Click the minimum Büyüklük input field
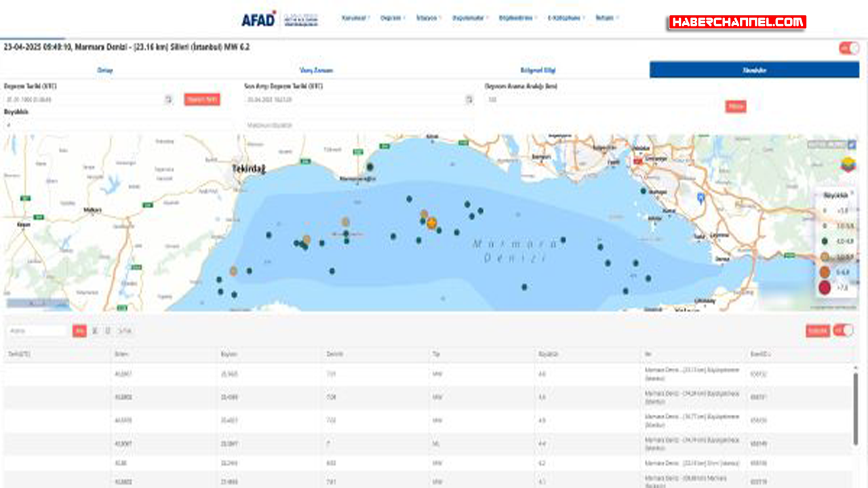Image resolution: width=868 pixels, height=488 pixels. click(x=118, y=125)
